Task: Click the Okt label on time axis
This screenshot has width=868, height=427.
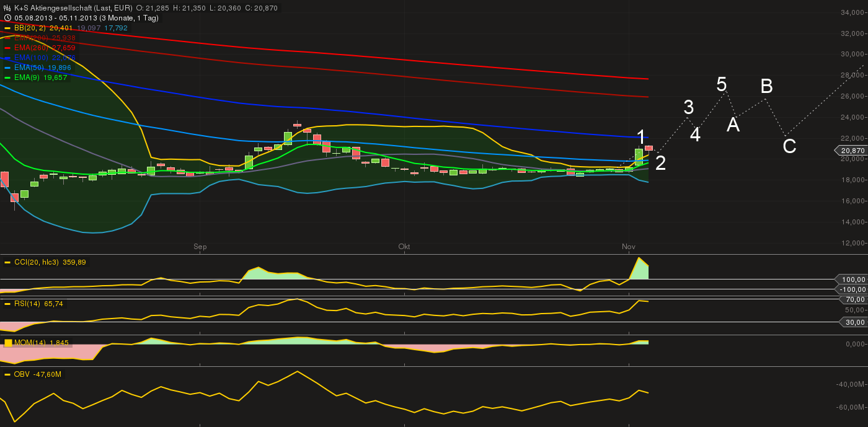Action: (x=404, y=247)
